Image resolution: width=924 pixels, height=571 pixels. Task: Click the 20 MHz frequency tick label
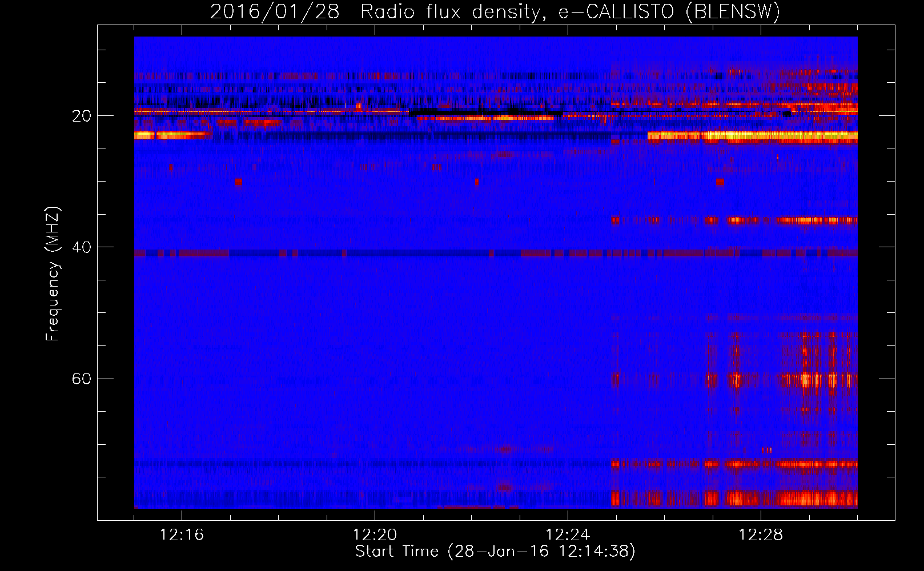(x=82, y=116)
